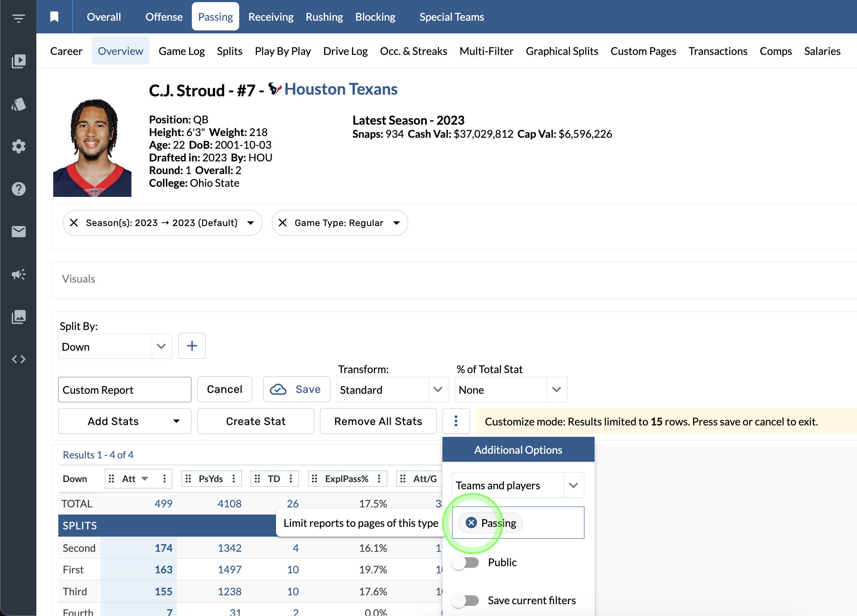Switch to the Rushing tab
Viewport: 857px width, 616px height.
(324, 17)
